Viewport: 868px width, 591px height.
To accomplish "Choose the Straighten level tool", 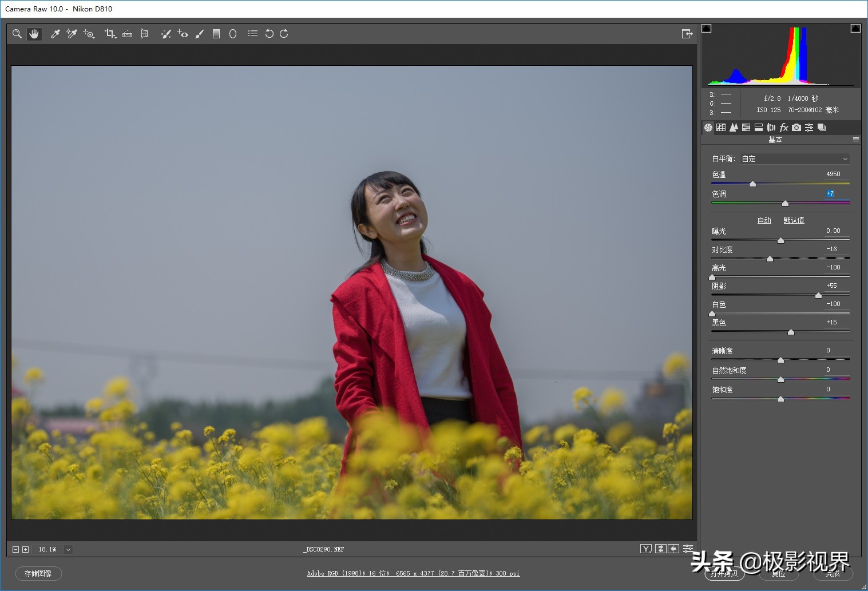I will tap(128, 34).
